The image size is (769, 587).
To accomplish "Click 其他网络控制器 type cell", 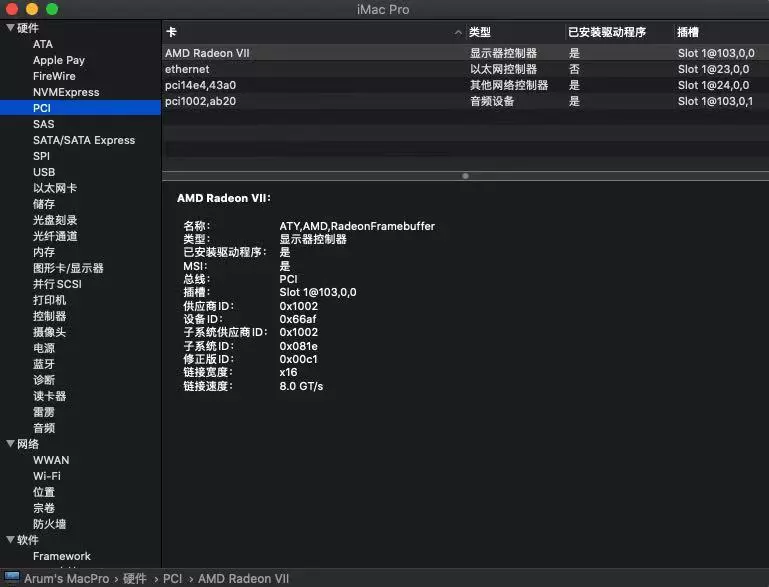I will [x=509, y=85].
